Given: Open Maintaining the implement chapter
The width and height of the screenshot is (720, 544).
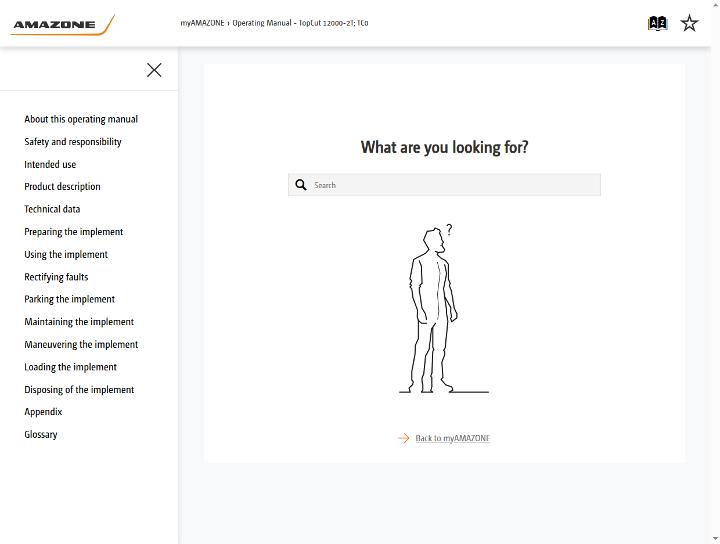Looking at the screenshot, I should [x=79, y=322].
